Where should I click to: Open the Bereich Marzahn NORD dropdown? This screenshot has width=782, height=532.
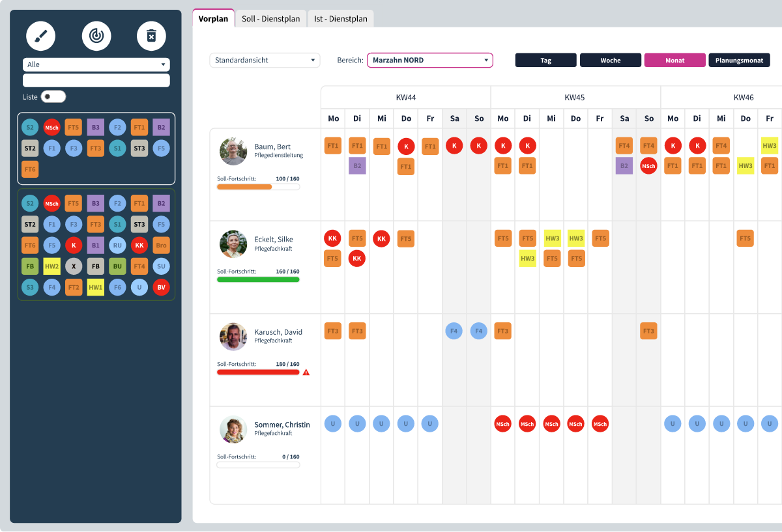[430, 61]
